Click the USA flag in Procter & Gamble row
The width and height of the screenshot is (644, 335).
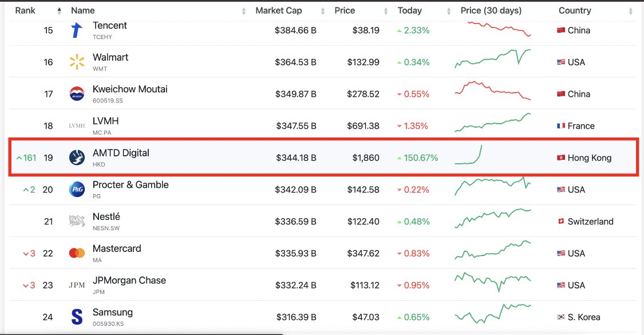click(x=560, y=190)
